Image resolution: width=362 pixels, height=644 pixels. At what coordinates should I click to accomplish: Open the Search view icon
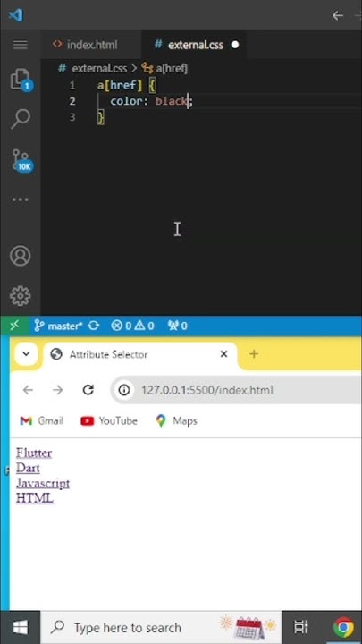click(20, 119)
